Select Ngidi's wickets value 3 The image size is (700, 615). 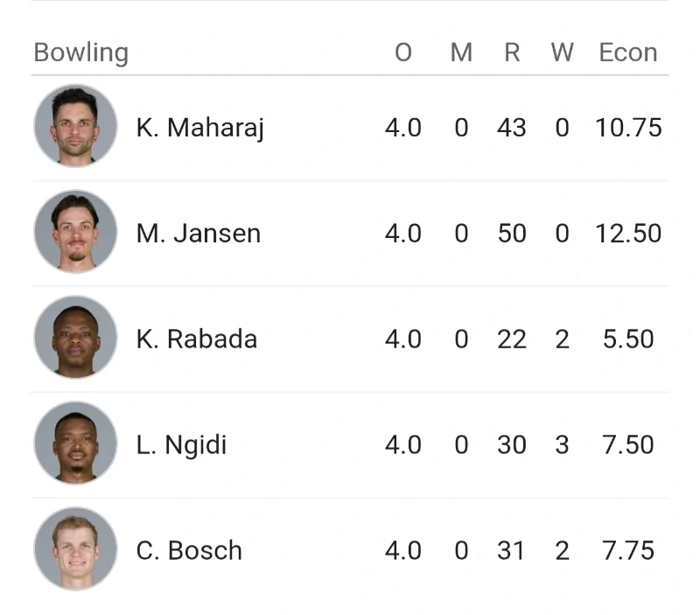point(562,445)
